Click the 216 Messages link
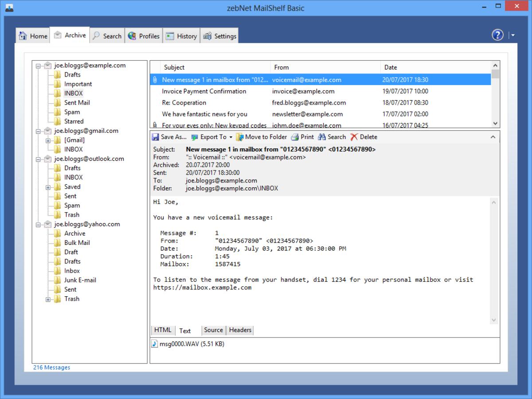 click(51, 367)
